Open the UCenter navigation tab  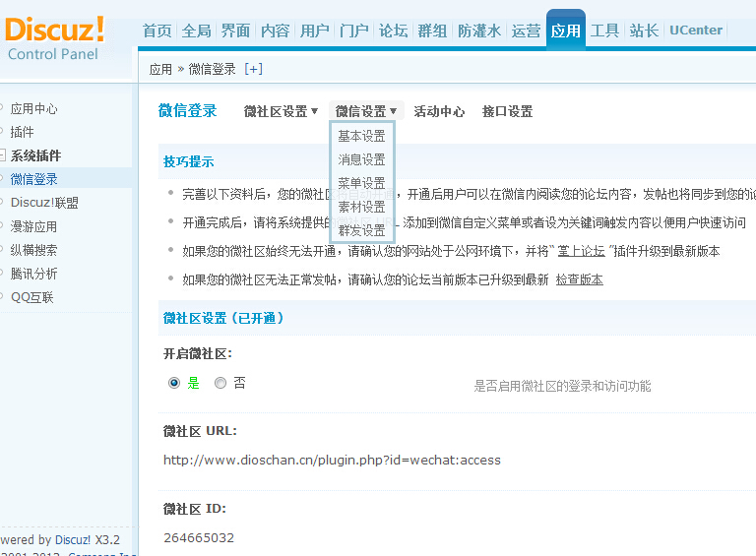(x=696, y=31)
